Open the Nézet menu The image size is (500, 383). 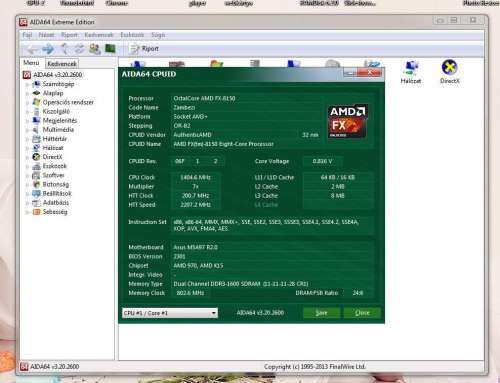coord(46,35)
